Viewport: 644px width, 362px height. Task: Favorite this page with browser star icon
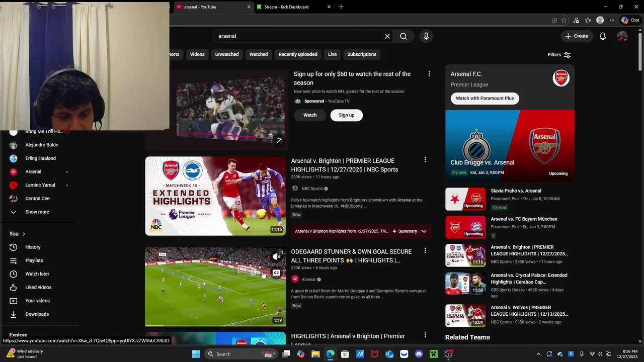564,20
